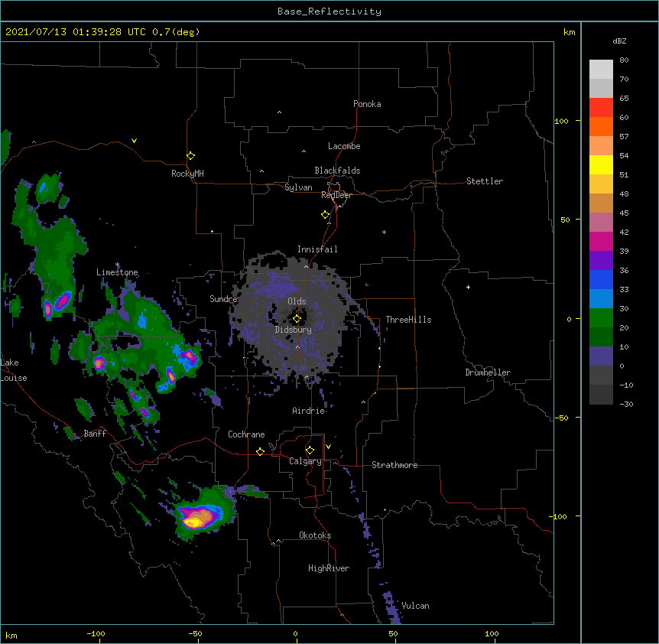Select the Sundre label

223,299
